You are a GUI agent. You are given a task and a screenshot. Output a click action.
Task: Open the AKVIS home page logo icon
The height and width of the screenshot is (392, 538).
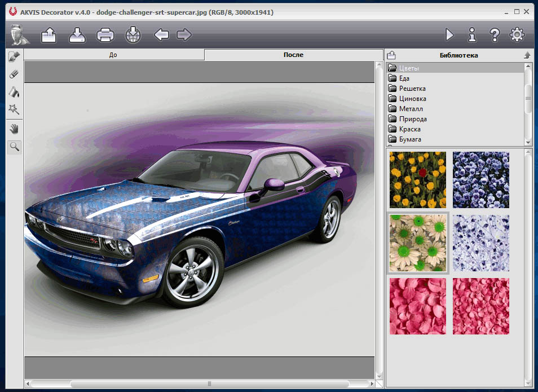point(20,34)
